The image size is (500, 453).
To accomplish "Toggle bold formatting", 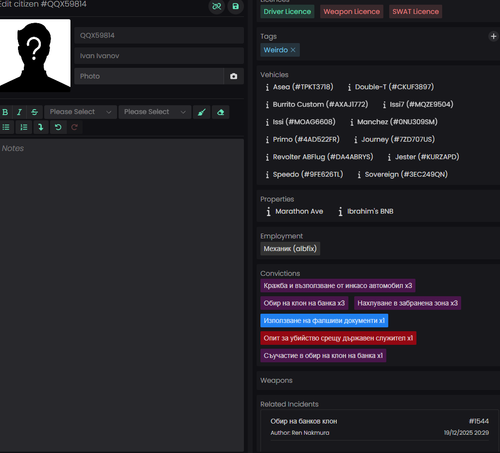I will coord(5,112).
